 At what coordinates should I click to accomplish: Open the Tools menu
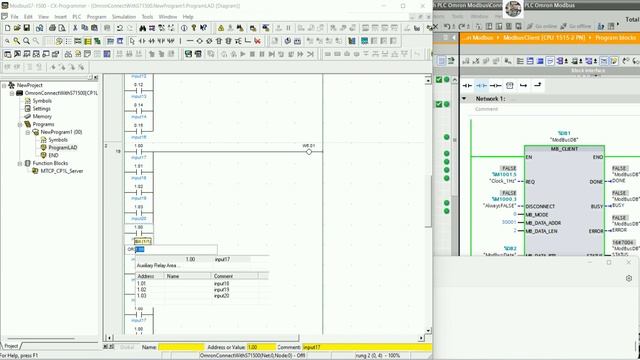147,17
